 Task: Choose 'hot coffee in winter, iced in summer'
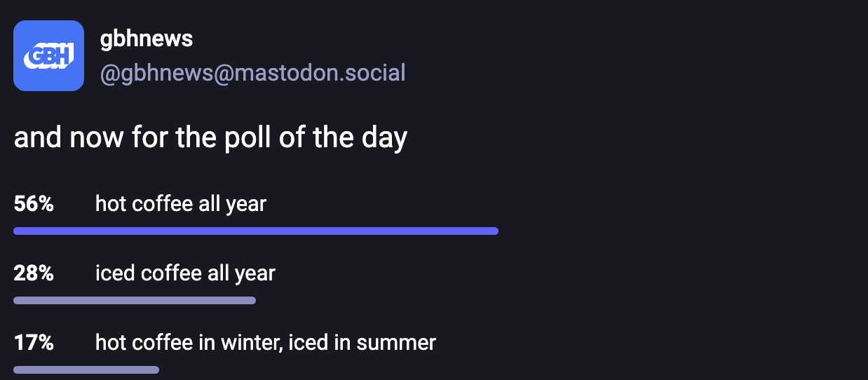(x=266, y=342)
